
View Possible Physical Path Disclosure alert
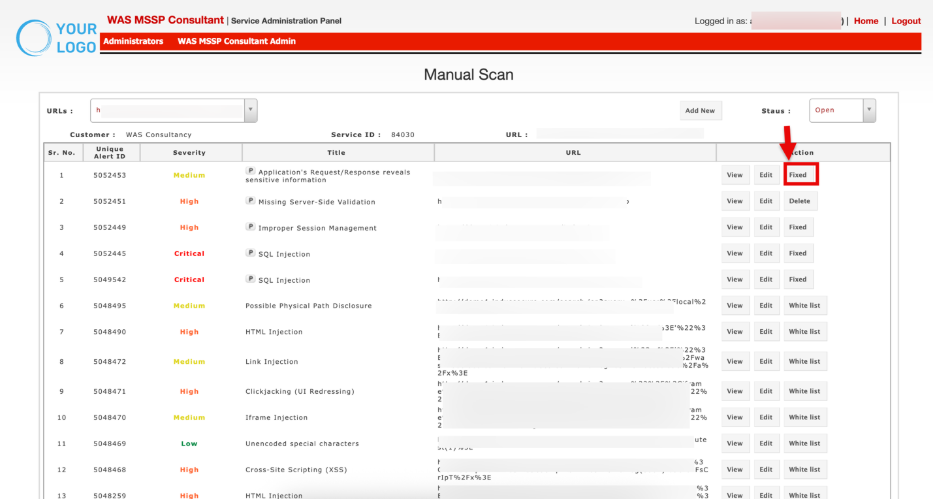coord(735,306)
